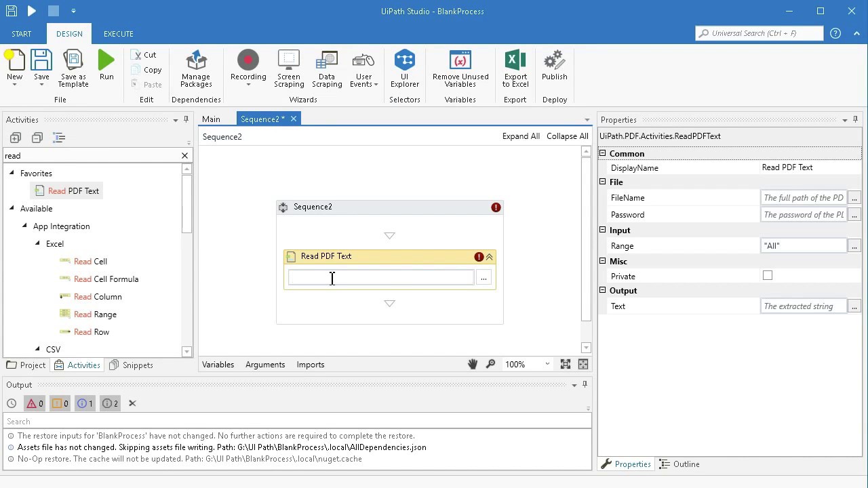Image resolution: width=868 pixels, height=488 pixels.
Task: Collapse the Read PDF Text activity
Action: 490,257
